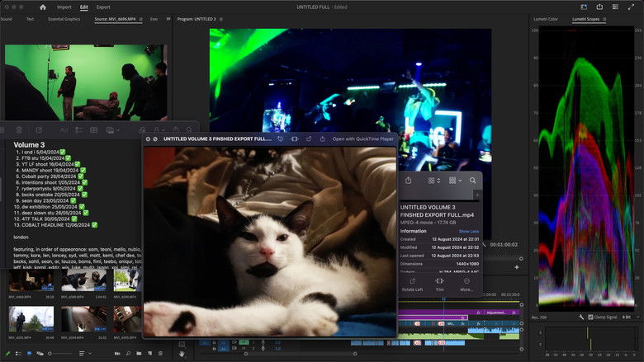Toggle checkmark on COBALT HEADLINE note line
The image size is (644, 362).
point(95,224)
